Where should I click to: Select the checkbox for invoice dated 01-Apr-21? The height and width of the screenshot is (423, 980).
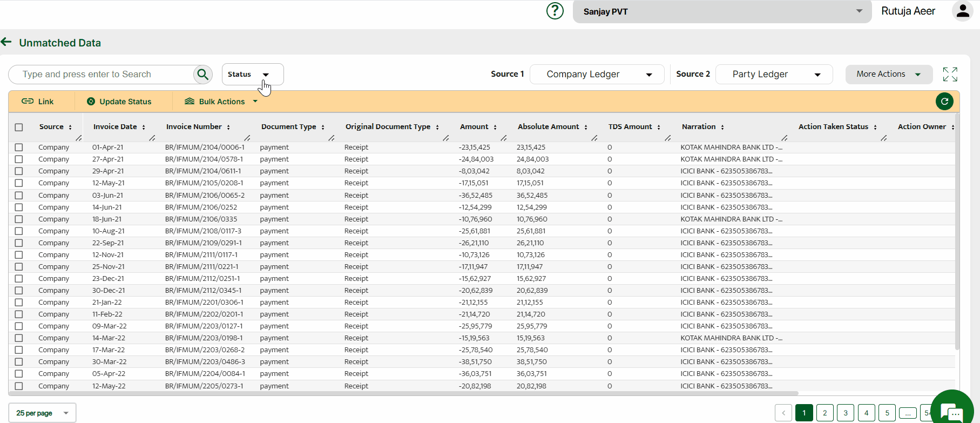click(x=19, y=147)
